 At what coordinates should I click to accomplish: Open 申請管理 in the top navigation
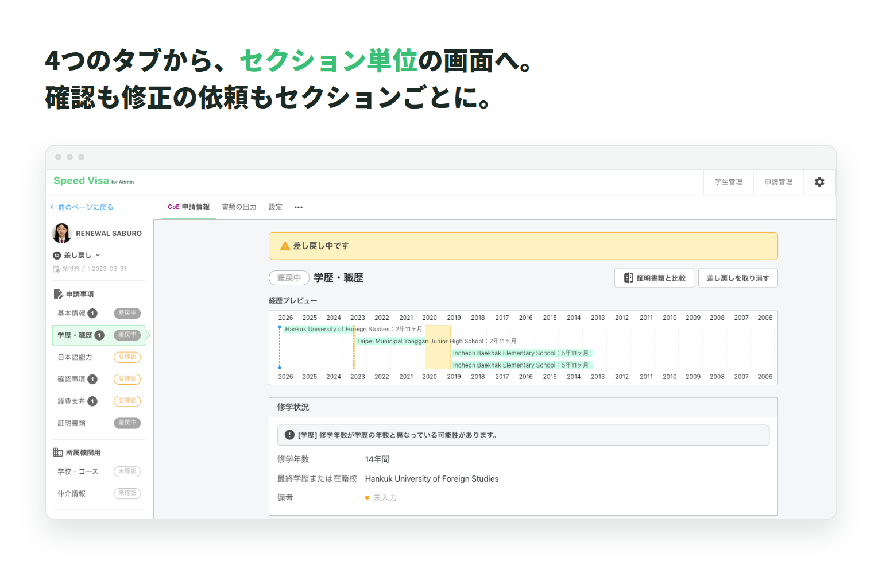pos(778,182)
